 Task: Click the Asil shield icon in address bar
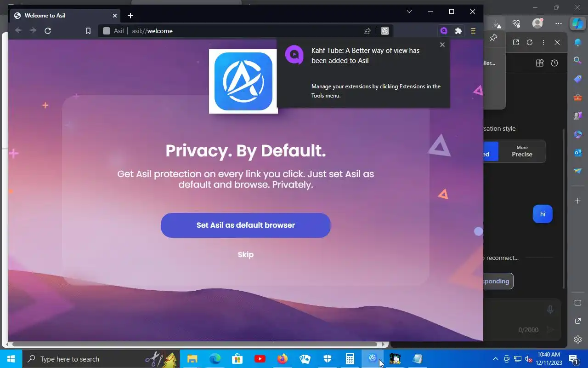click(385, 31)
